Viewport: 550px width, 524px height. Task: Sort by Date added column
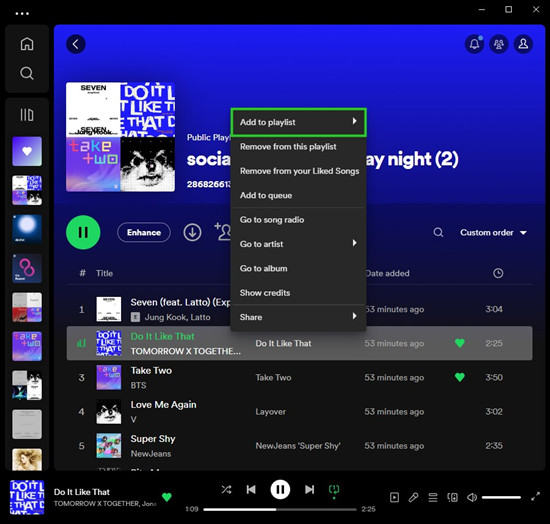click(x=387, y=273)
